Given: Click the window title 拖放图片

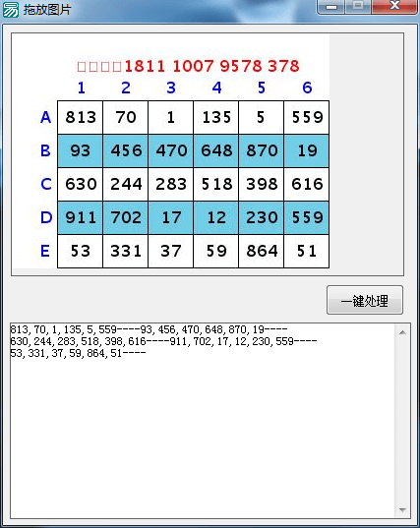Looking at the screenshot, I should pyautogui.click(x=47, y=10).
